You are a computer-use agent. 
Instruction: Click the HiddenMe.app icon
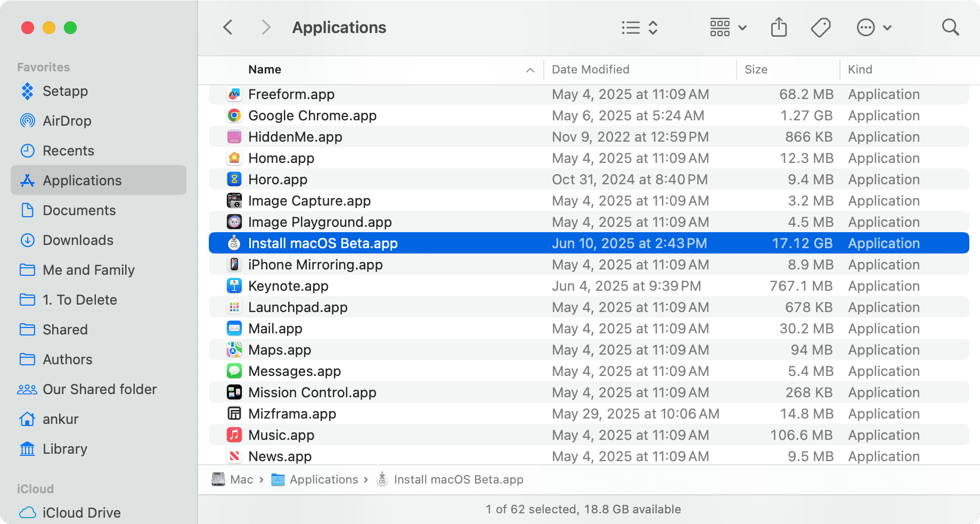point(234,137)
